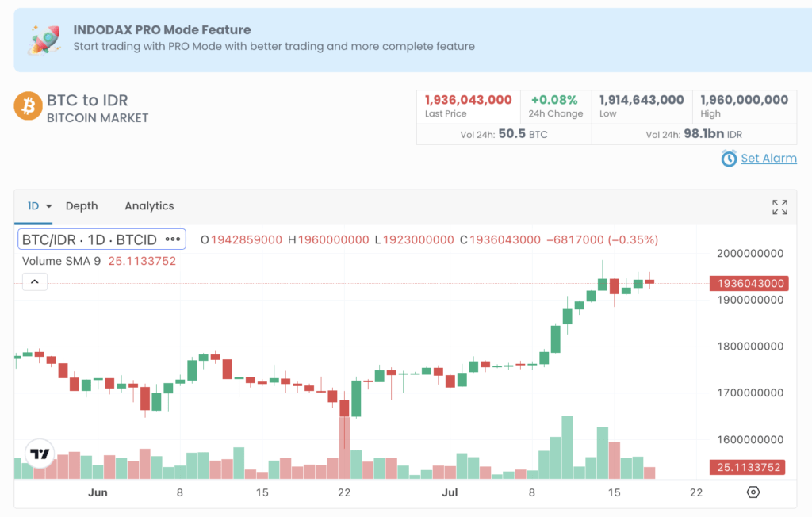Viewport: 812px width, 517px height.
Task: Click the 2000000000 price axis label
Action: [750, 253]
